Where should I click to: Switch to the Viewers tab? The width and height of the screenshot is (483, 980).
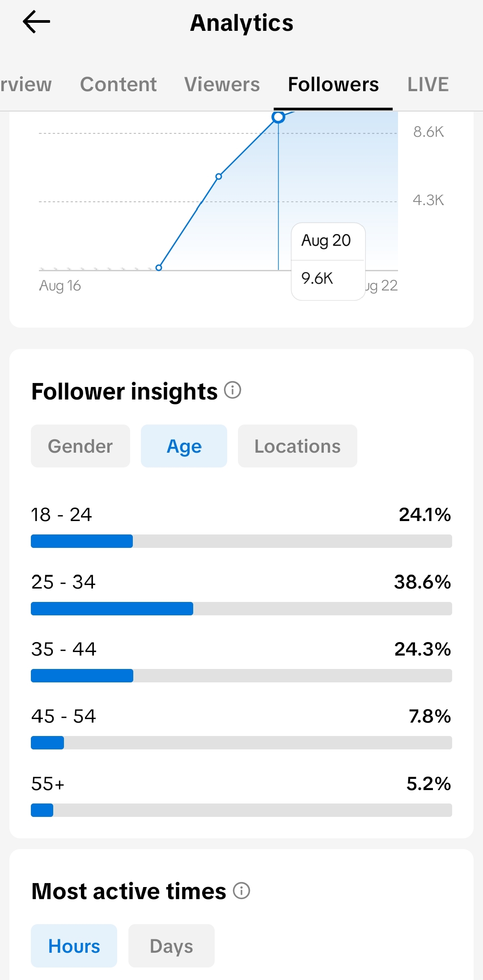(x=222, y=84)
